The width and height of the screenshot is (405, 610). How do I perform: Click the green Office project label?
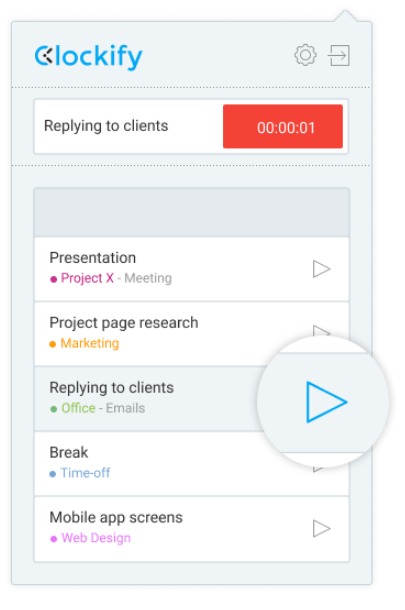click(x=78, y=408)
